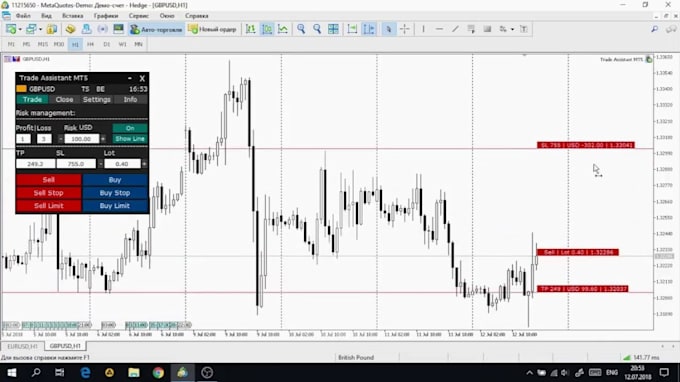680x382 pixels.
Task: Expand drawing objects dropdown arrow
Action: tap(512, 29)
